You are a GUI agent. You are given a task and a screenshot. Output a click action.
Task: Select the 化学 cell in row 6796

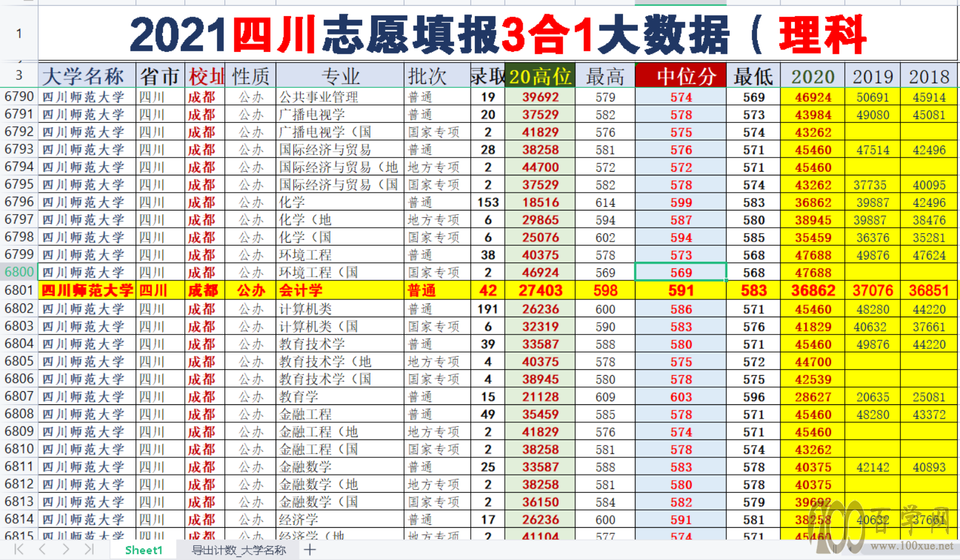tap(340, 202)
